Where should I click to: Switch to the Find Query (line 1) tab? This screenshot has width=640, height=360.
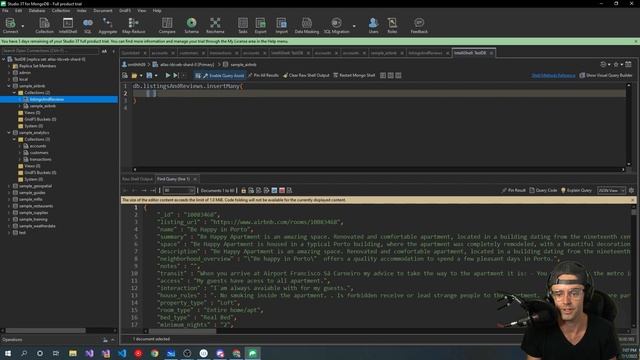click(173, 179)
